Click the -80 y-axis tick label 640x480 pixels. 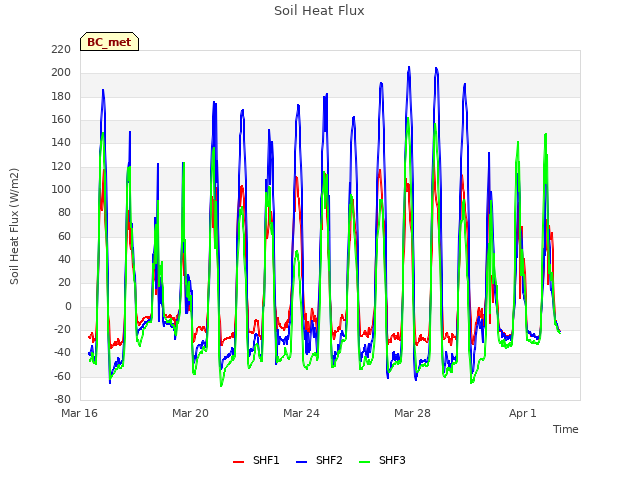pyautogui.click(x=62, y=399)
